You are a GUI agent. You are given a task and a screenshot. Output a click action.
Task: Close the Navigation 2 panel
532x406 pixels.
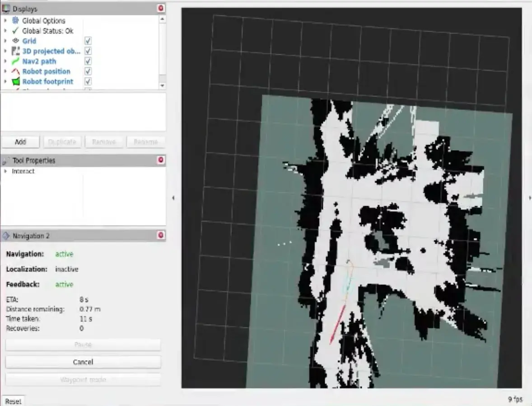pos(161,235)
